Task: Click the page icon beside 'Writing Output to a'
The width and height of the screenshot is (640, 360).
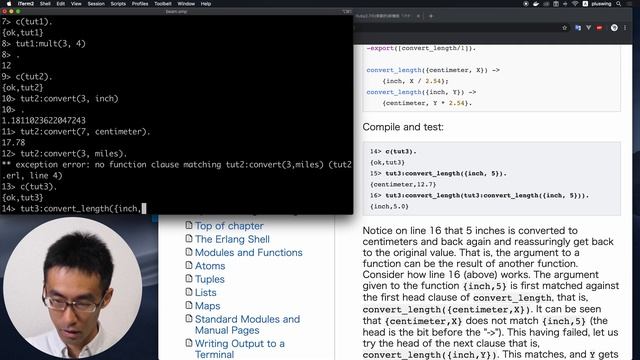Action: point(189,343)
